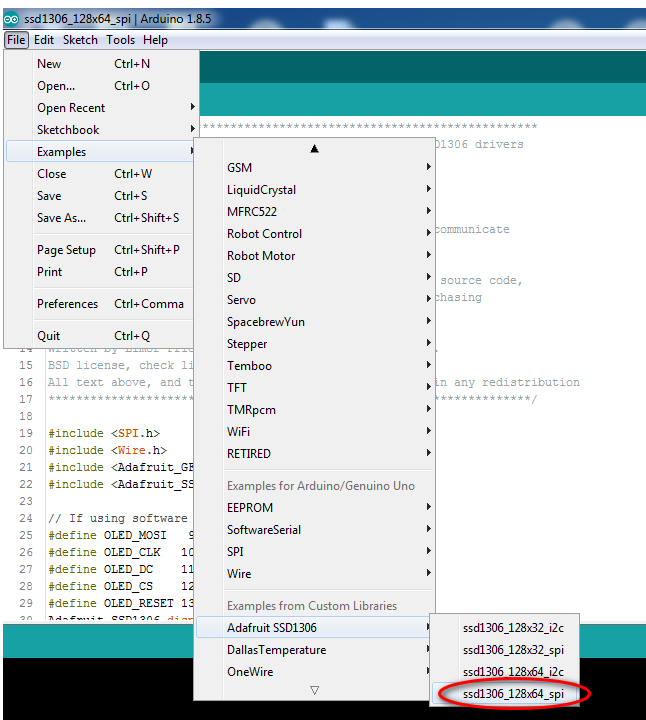The width and height of the screenshot is (646, 720).
Task: Click line number 18 in the editor gutter
Action: [x=26, y=416]
